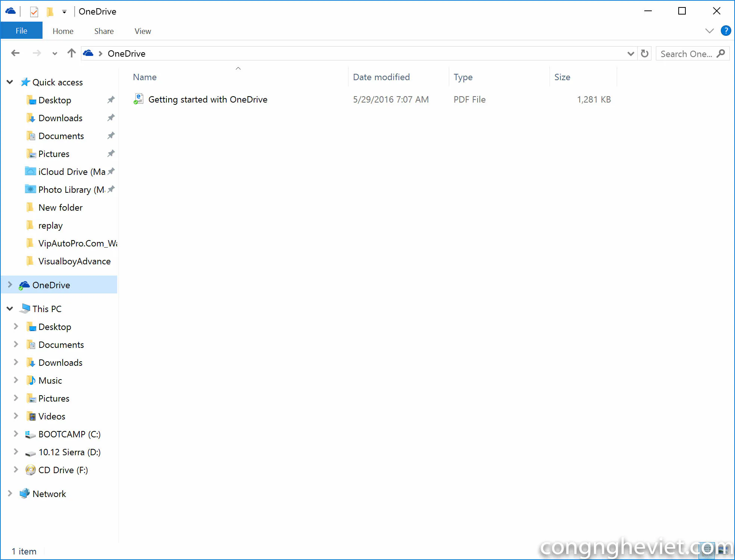Expand Documents under This PC
735x560 pixels.
click(16, 345)
